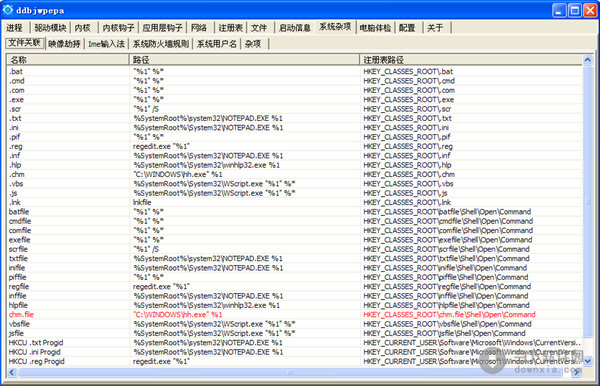Sort by the 路径 column header
Image resolution: width=600 pixels, height=386 pixels.
pos(244,60)
